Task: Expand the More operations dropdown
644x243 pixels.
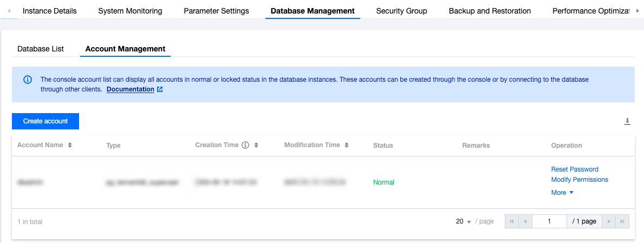Action: [x=562, y=193]
